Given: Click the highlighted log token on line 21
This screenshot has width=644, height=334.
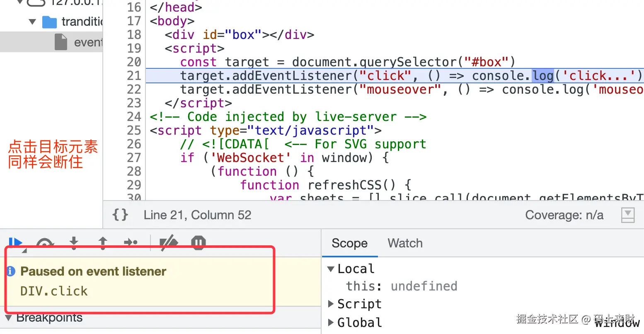Looking at the screenshot, I should 543,75.
